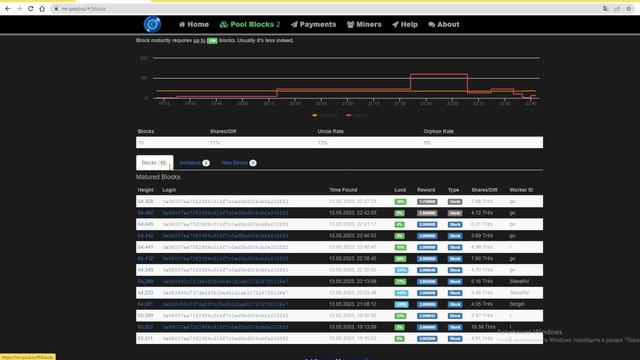Click the blue Block type badge in row 64,449
This screenshot has width=640, height=360.
point(455,224)
